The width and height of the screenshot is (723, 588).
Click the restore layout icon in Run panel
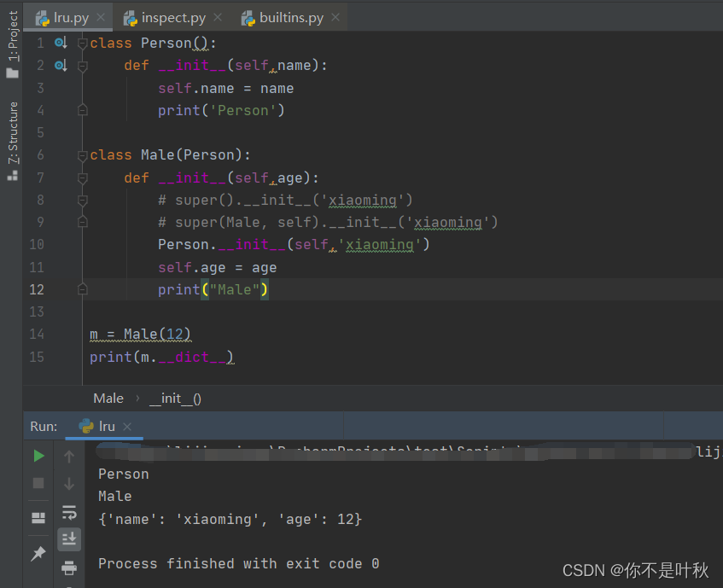pos(38,518)
